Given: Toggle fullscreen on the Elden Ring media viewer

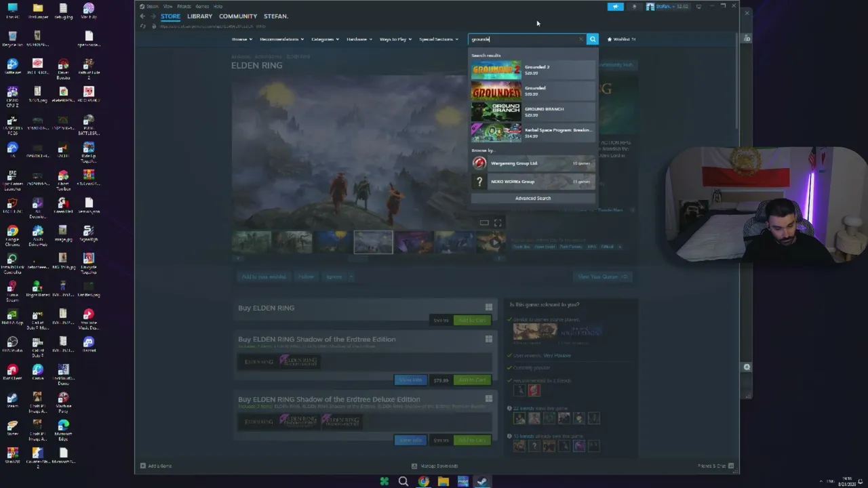Looking at the screenshot, I should pos(498,223).
